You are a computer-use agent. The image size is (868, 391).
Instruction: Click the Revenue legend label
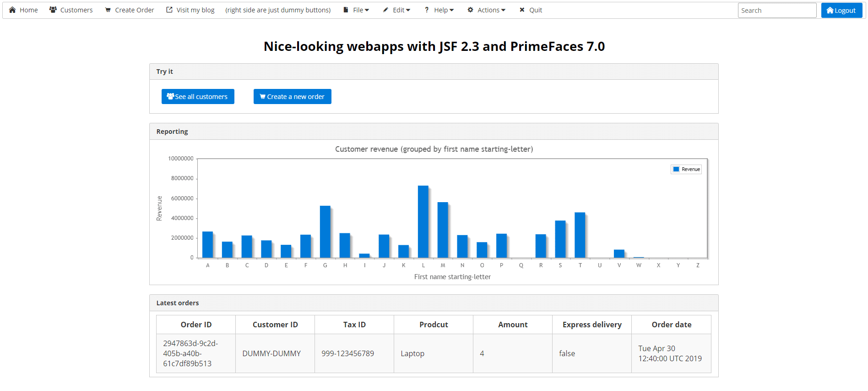pos(691,169)
